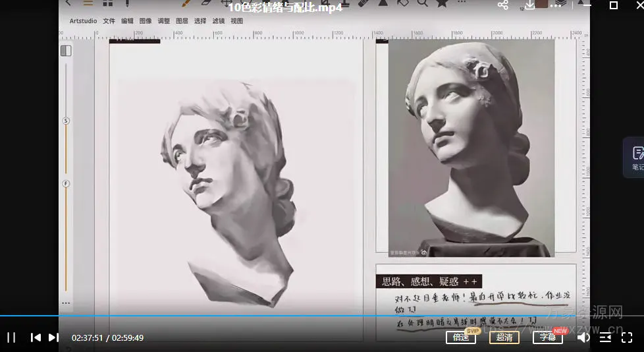Screen dimensions: 644x352
Task: Skip to the previous video
Action: [36, 337]
